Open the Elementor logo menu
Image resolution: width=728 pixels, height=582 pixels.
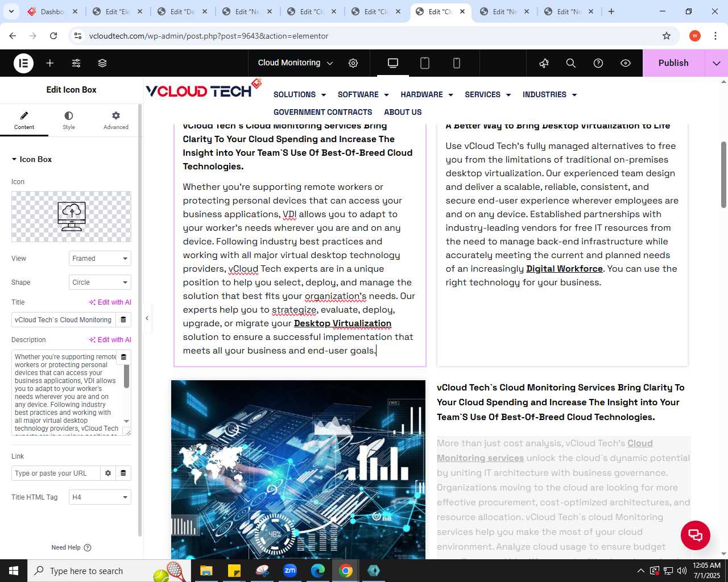point(24,63)
